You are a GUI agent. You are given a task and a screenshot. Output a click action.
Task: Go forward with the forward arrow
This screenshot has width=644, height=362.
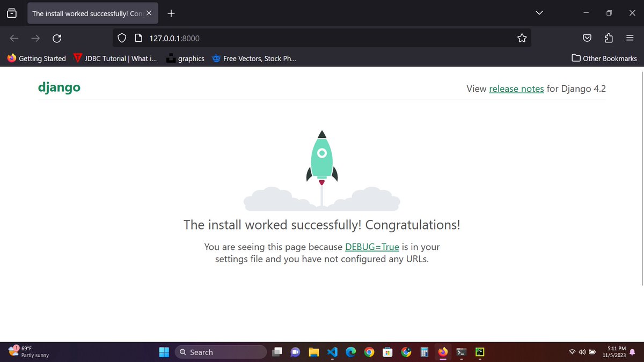[x=35, y=38]
